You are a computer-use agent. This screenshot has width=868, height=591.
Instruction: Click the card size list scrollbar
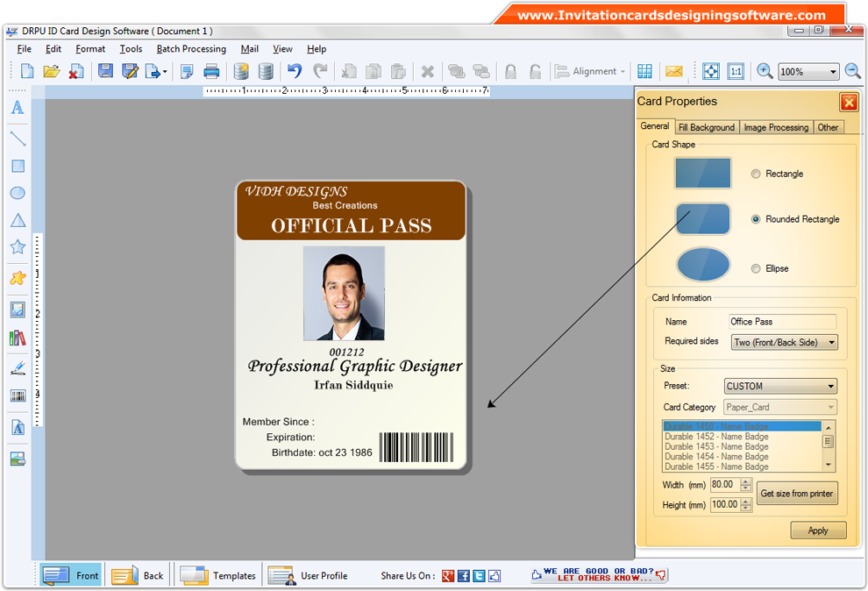point(829,446)
